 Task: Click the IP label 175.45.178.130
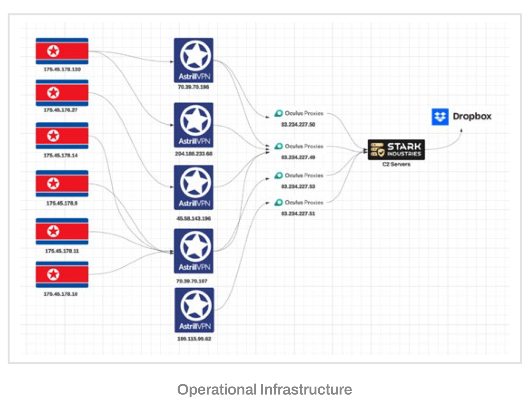(x=62, y=69)
